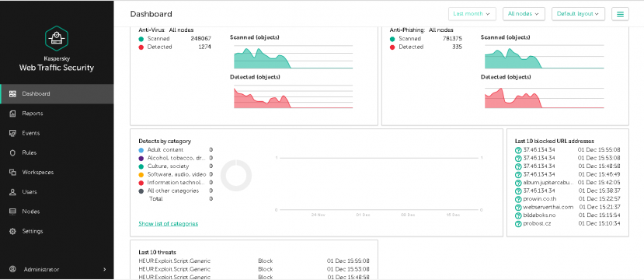Click the Users person icon
Viewport: 644px width, 280px height.
(12, 192)
